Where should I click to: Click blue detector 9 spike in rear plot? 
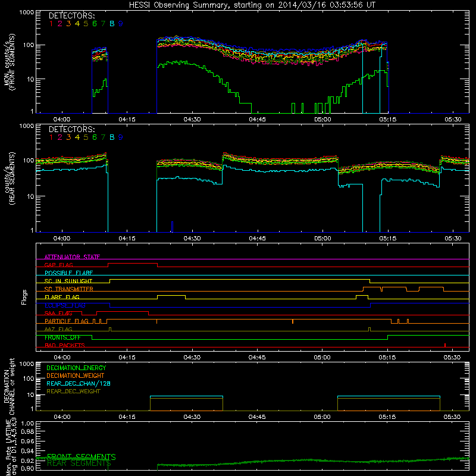[x=172, y=227]
